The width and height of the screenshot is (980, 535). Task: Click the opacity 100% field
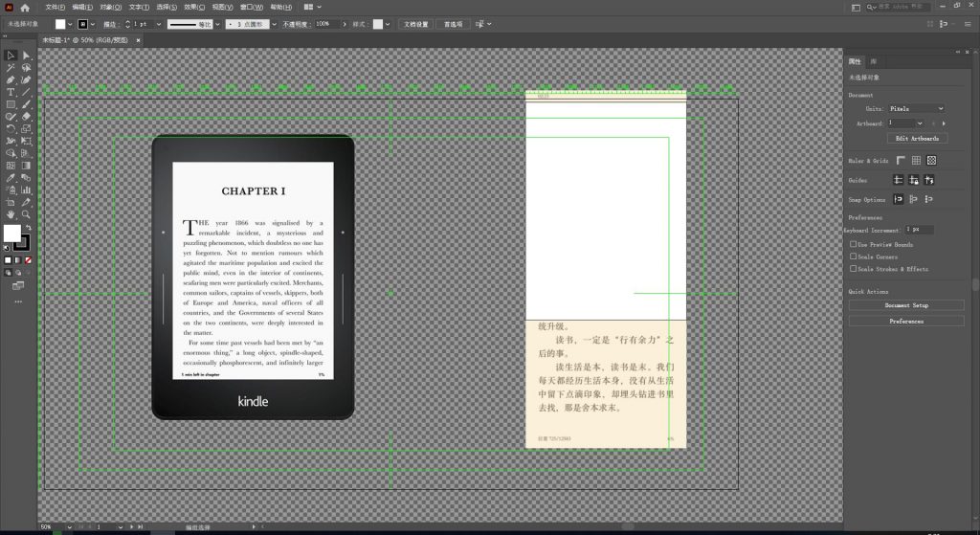[x=326, y=24]
